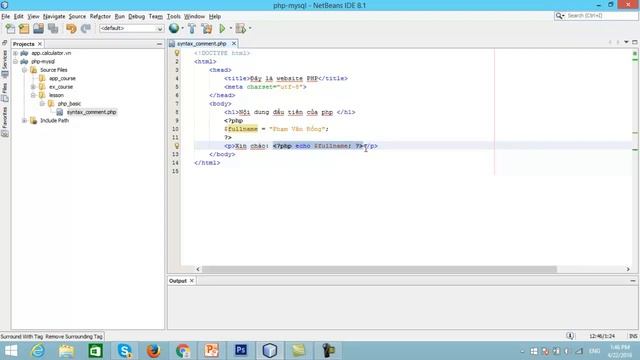Open the Tools menu

point(173,16)
